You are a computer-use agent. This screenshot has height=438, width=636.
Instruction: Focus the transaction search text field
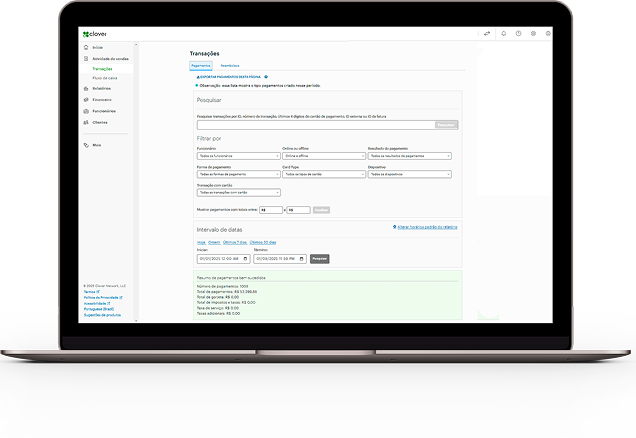(x=316, y=125)
